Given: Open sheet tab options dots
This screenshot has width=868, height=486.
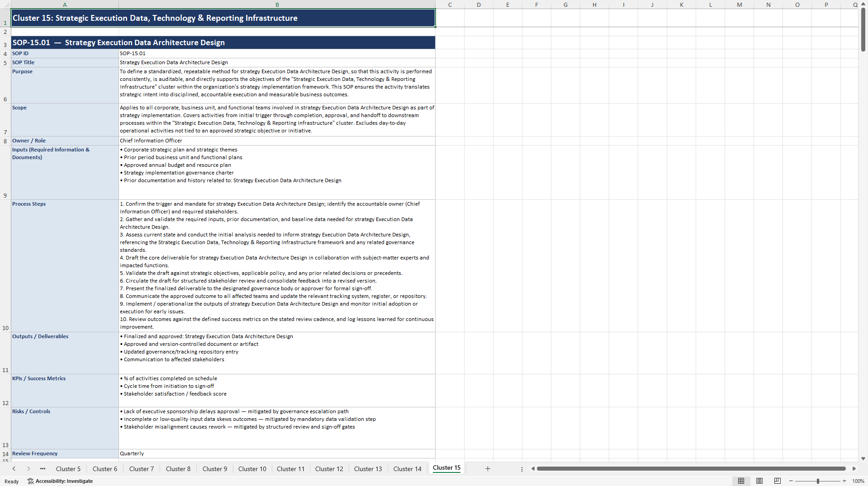Looking at the screenshot, I should coord(522,469).
